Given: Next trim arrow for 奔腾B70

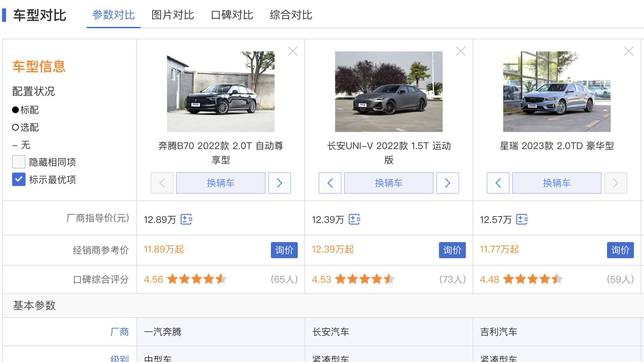Looking at the screenshot, I should (279, 183).
